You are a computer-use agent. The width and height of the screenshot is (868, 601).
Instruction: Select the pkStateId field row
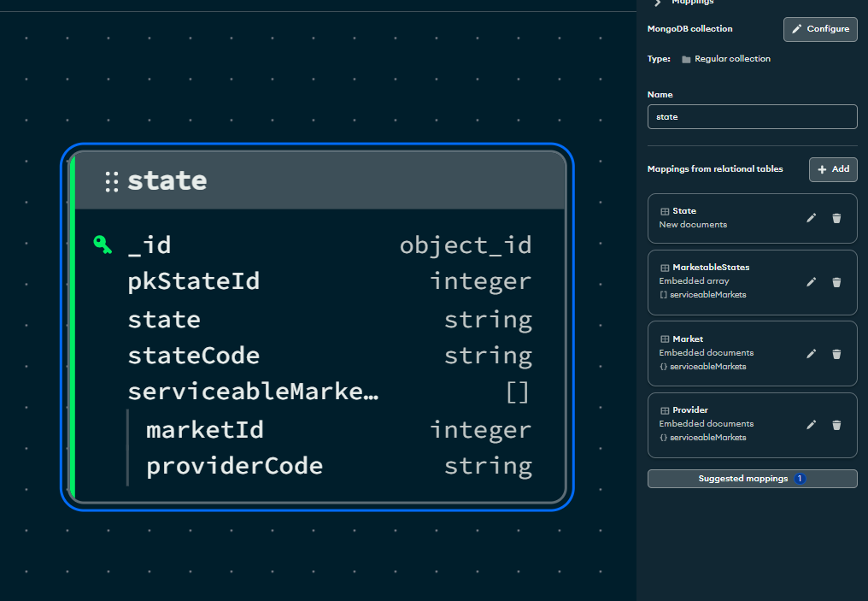[x=329, y=281]
